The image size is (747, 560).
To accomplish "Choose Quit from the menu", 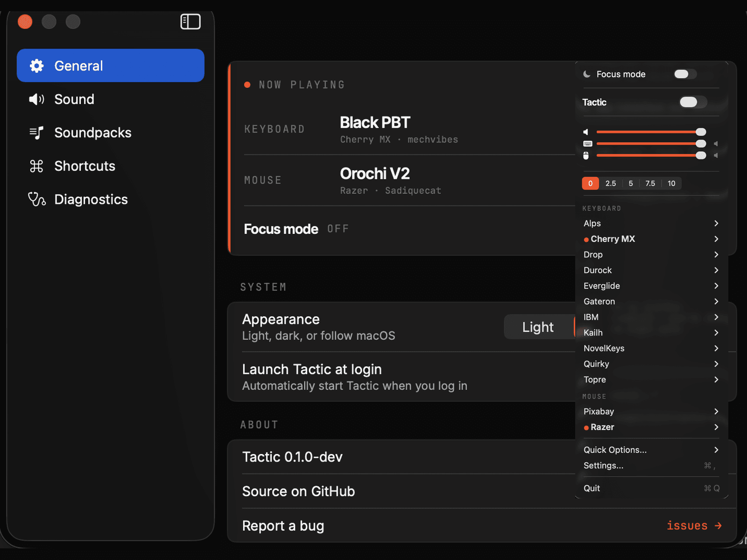I will click(651, 489).
